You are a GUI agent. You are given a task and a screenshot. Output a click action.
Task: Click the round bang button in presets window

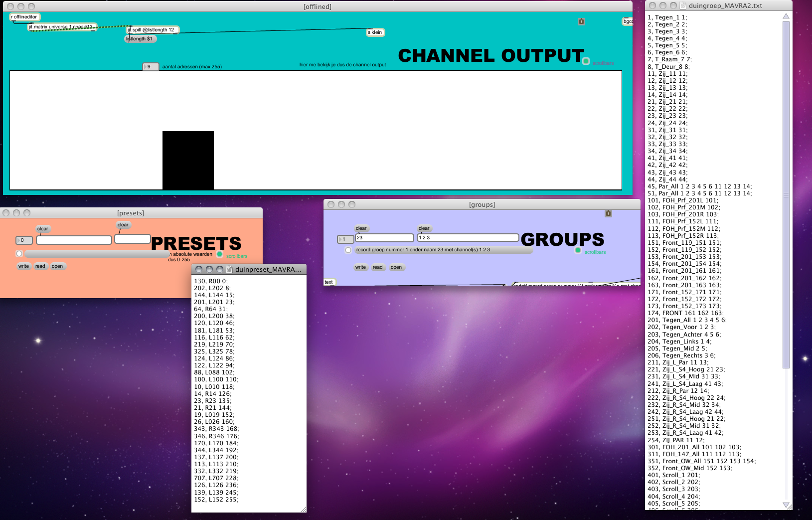(x=19, y=254)
